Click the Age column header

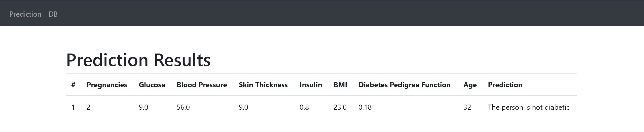(x=469, y=85)
